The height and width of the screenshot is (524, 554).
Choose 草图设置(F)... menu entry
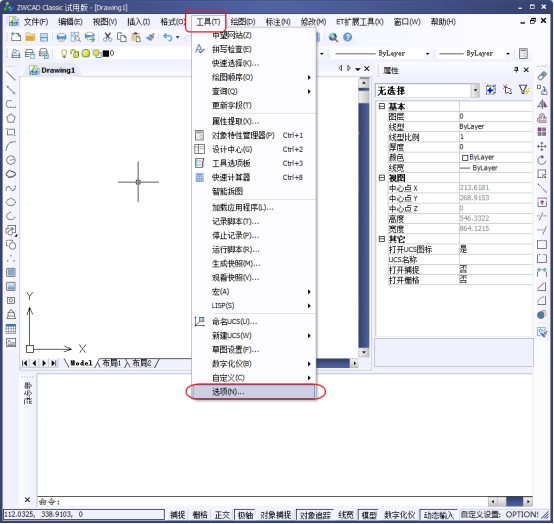tap(254, 349)
